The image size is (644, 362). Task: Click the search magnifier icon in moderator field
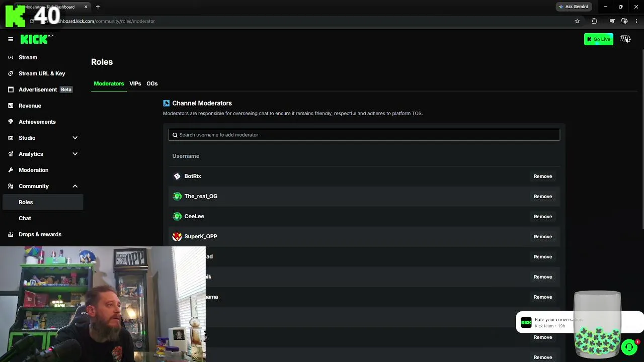tap(175, 135)
